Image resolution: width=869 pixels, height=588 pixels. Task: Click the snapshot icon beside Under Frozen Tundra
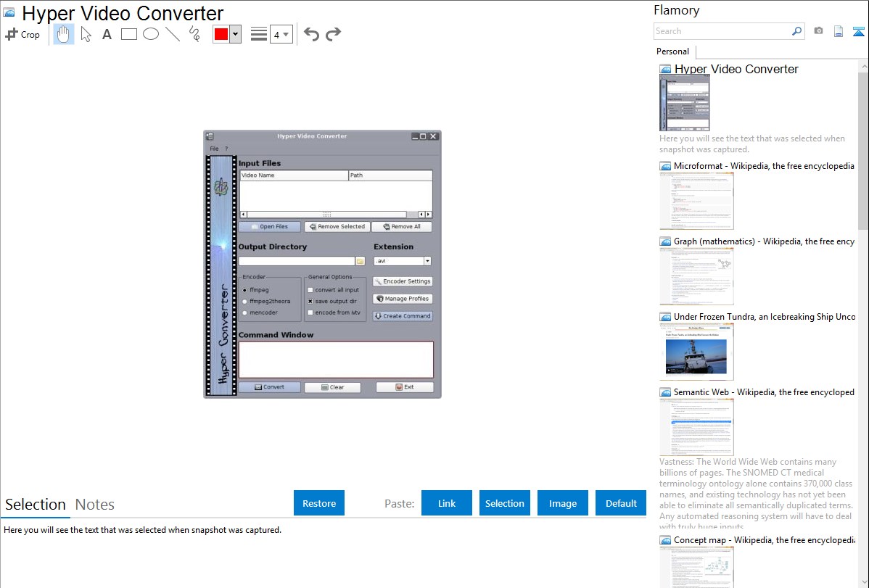coord(665,316)
